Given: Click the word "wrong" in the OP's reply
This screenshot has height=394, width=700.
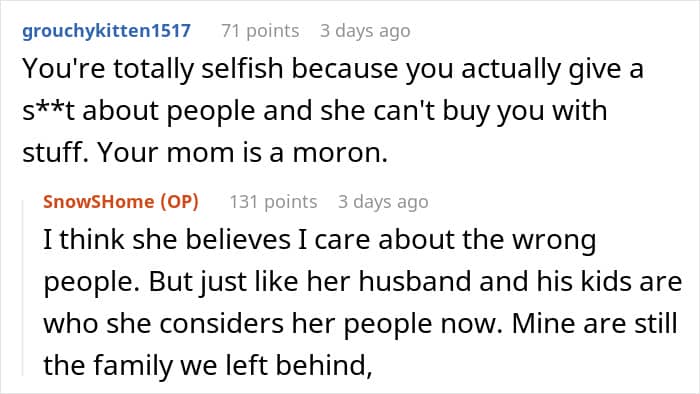Looking at the screenshot, I should coord(554,241).
